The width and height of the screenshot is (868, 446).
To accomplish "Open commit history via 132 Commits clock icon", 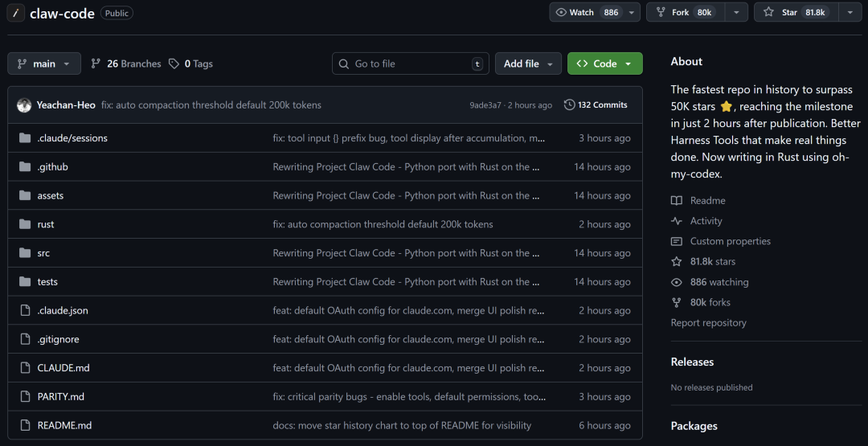I will [x=570, y=105].
